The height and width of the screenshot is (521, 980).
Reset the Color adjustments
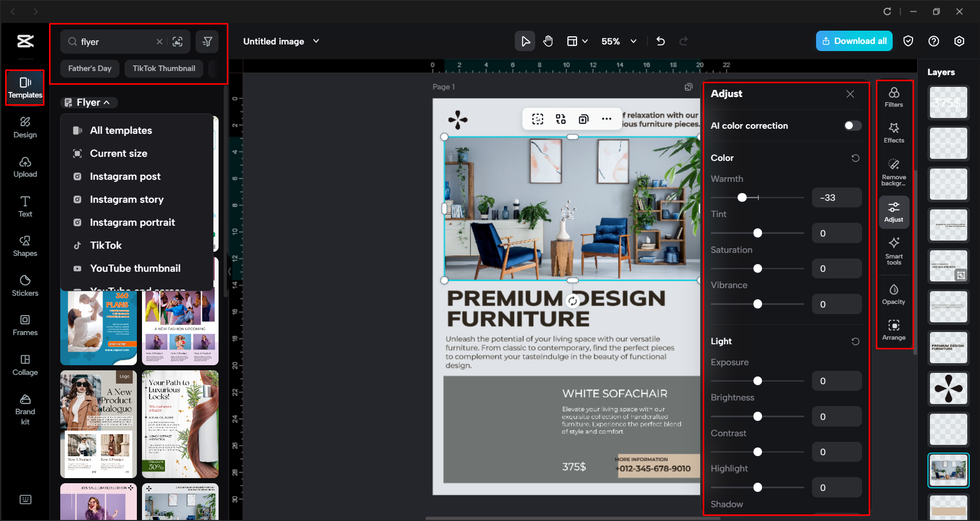[x=855, y=158]
